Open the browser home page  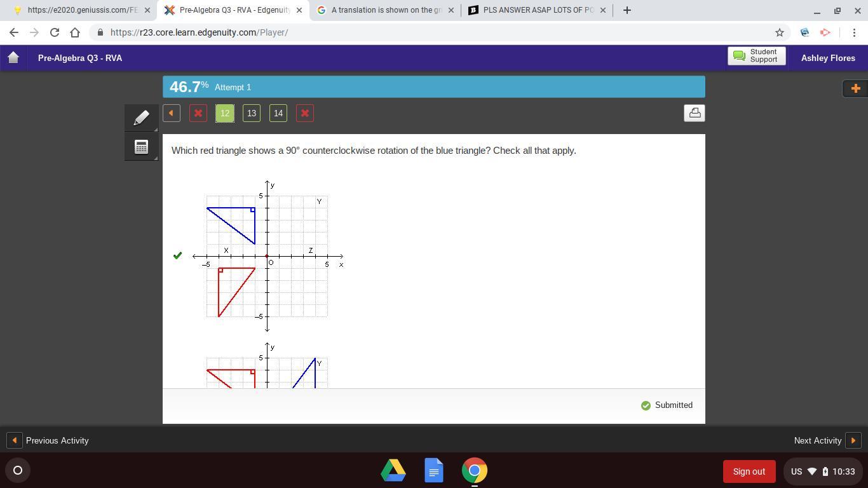pyautogui.click(x=75, y=32)
